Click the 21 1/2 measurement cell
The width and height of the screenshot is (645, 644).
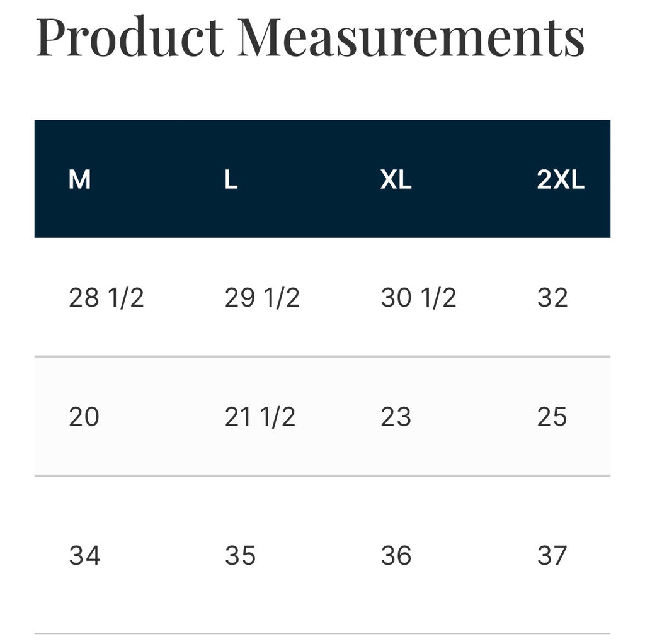pyautogui.click(x=260, y=417)
